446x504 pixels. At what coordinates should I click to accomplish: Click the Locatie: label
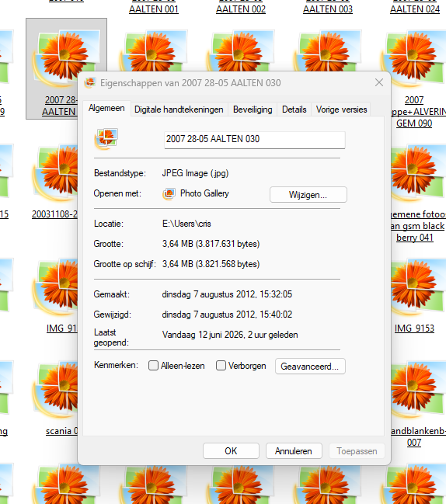[x=109, y=224]
